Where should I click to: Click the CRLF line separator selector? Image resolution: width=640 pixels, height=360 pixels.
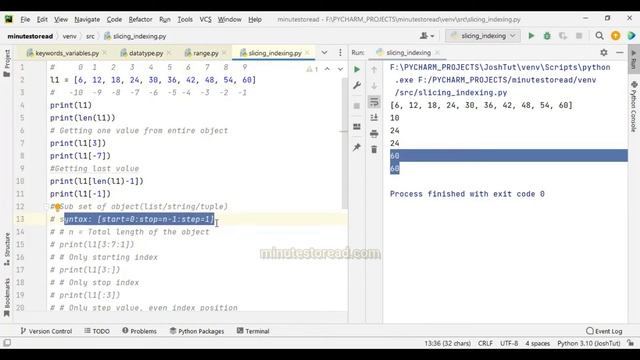click(485, 343)
